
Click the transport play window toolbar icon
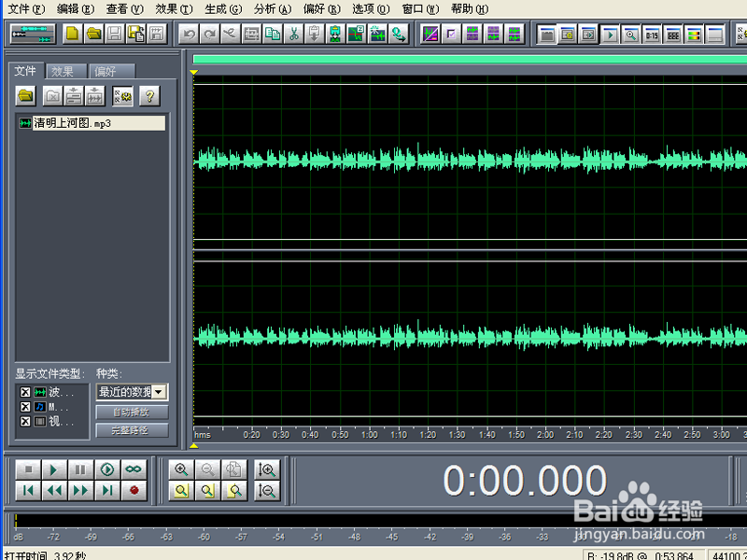pyautogui.click(x=610, y=35)
